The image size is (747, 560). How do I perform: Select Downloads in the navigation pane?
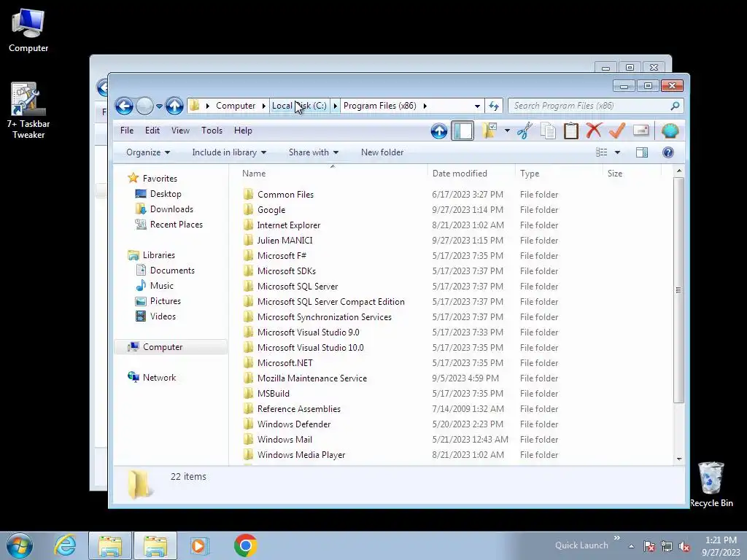click(171, 209)
